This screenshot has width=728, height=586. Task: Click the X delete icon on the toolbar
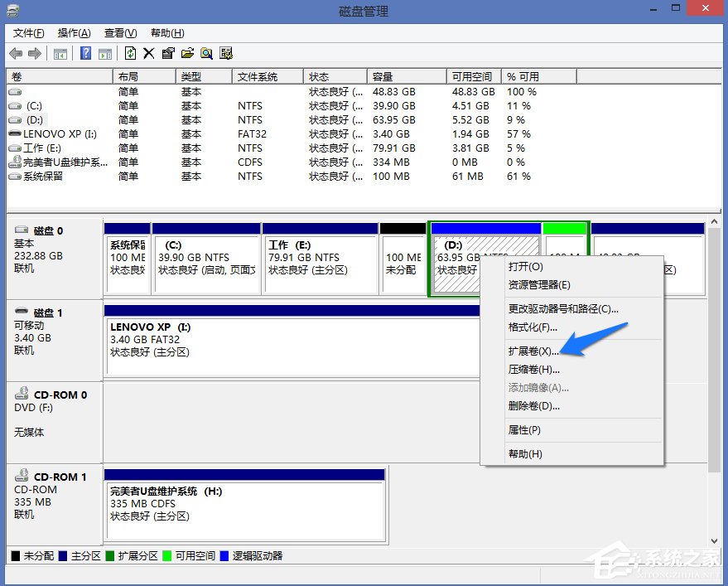(149, 53)
